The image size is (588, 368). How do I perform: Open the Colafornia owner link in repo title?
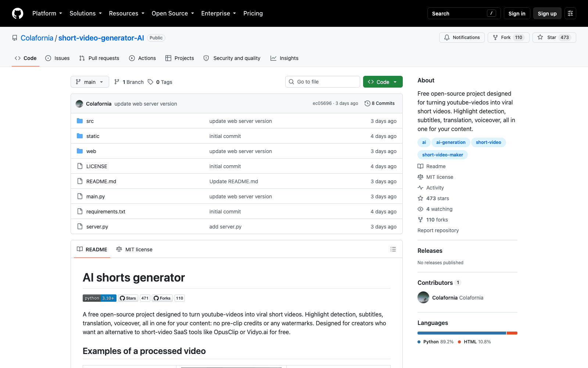coord(37,38)
